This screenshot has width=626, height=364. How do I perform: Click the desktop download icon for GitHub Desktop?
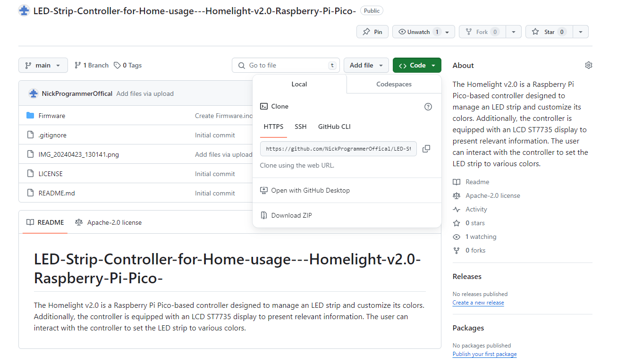click(x=264, y=190)
